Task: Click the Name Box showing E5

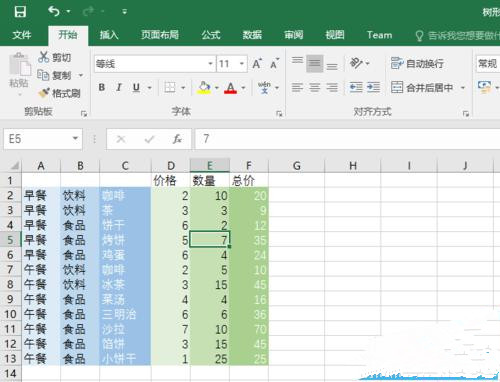Action: [x=37, y=139]
